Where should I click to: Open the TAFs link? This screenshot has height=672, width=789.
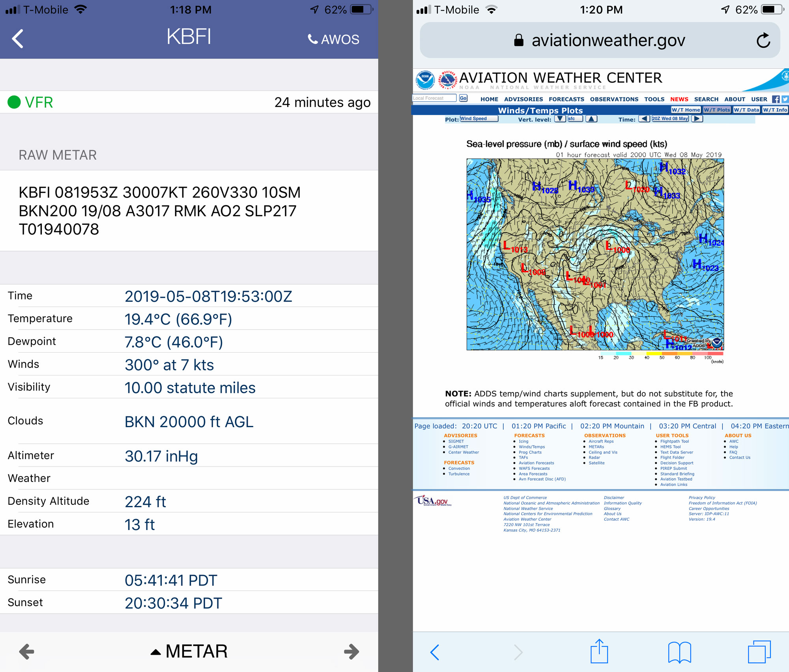(x=523, y=458)
